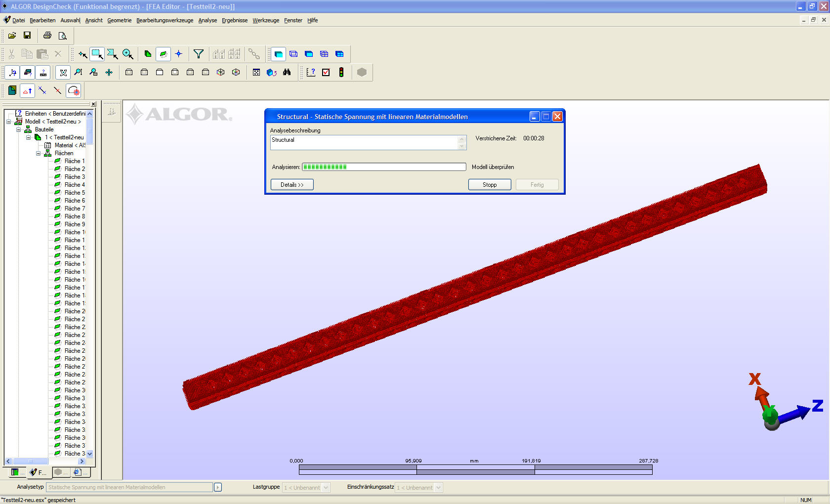Select the circle selection tool
This screenshot has height=504, width=830.
point(128,54)
